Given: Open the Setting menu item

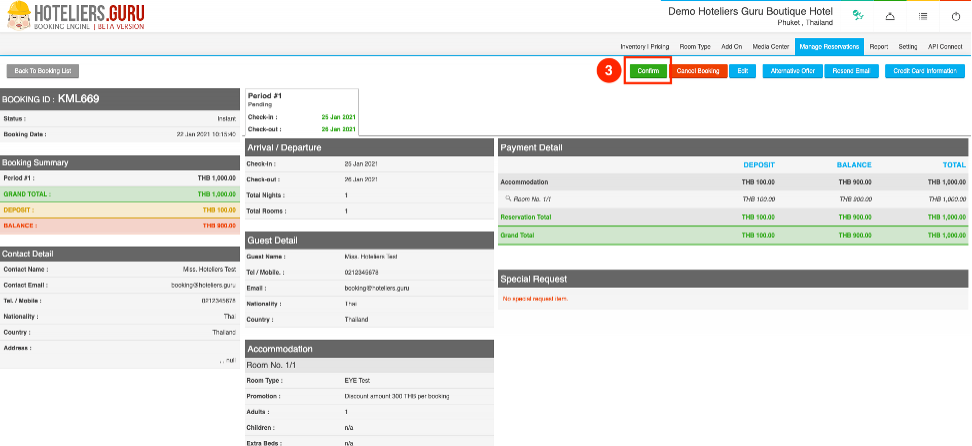Looking at the screenshot, I should pyautogui.click(x=907, y=46).
